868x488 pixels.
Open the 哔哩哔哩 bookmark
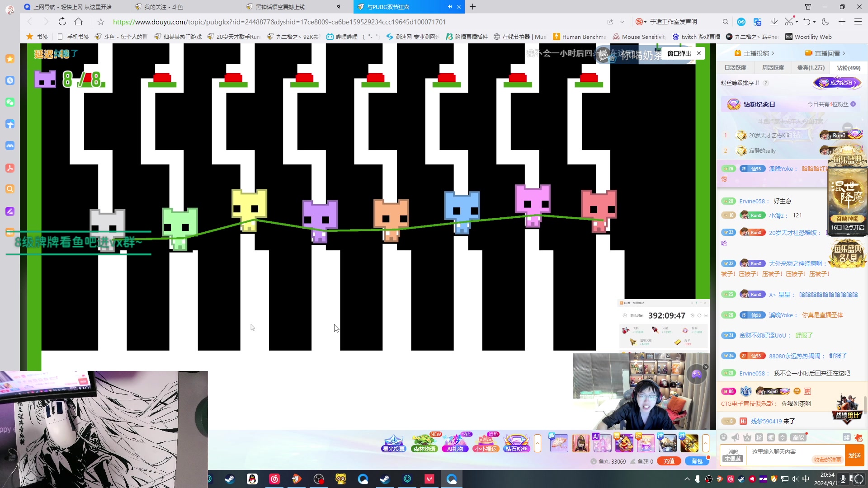342,37
